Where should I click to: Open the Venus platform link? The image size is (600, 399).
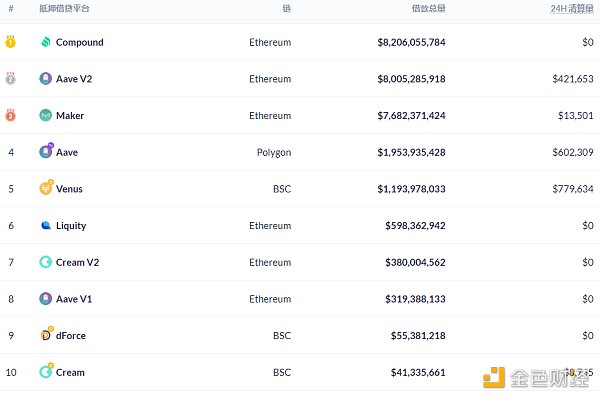click(x=69, y=189)
